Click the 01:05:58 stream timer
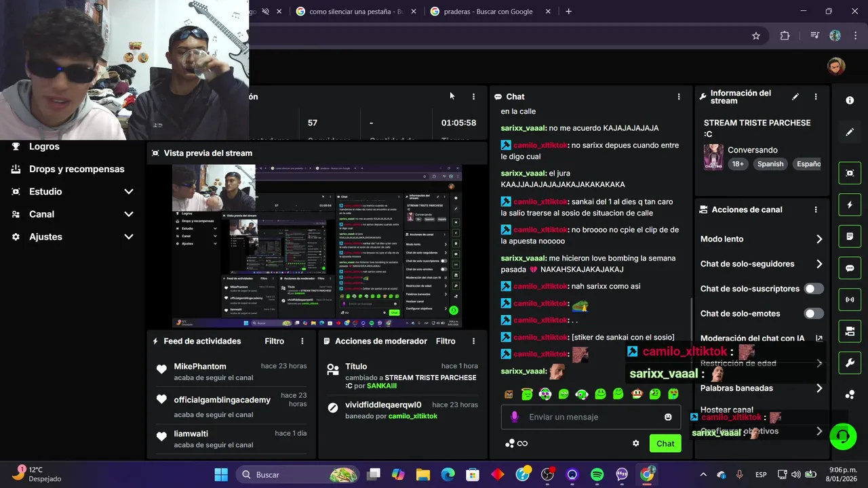 [458, 123]
